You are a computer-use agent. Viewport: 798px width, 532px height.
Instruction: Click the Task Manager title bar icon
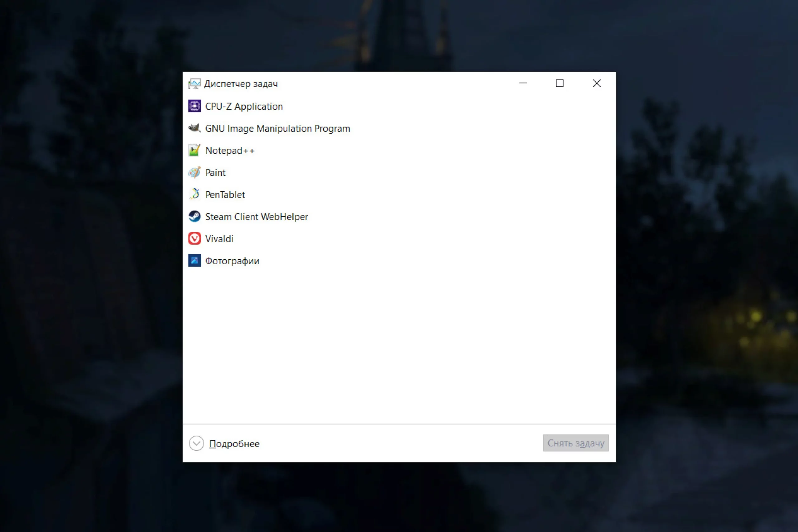point(194,84)
